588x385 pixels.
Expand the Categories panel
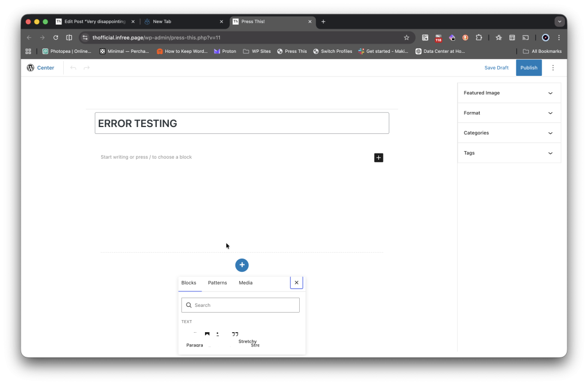click(509, 133)
